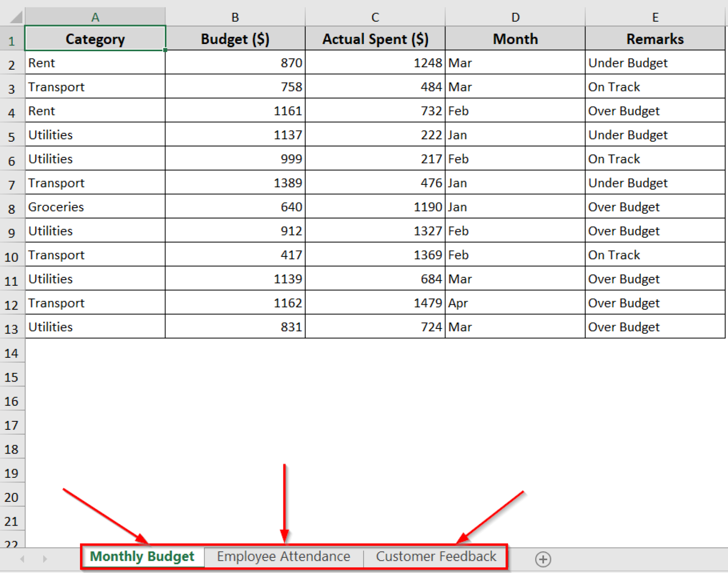Select column E header labeled Remarks
Screen dimensions: 728x573
pos(655,17)
